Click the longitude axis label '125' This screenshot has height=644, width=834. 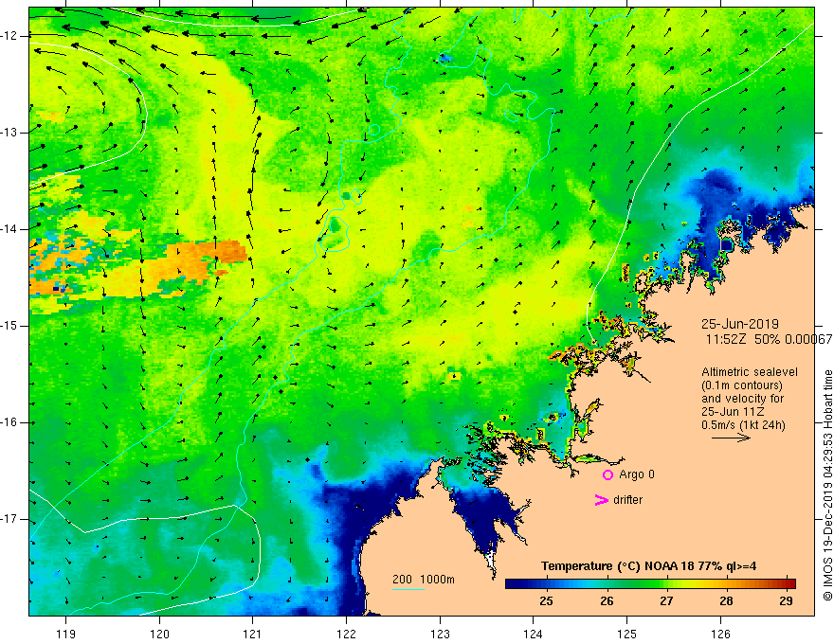[627, 634]
